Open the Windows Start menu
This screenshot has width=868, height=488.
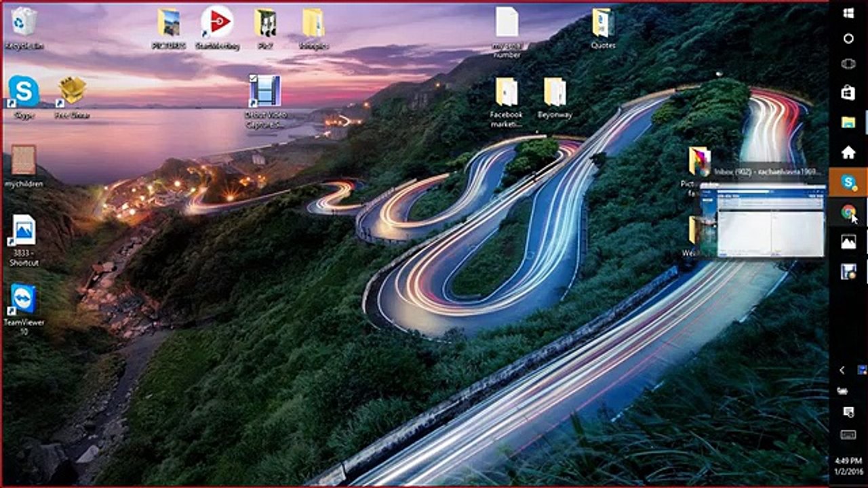click(848, 14)
